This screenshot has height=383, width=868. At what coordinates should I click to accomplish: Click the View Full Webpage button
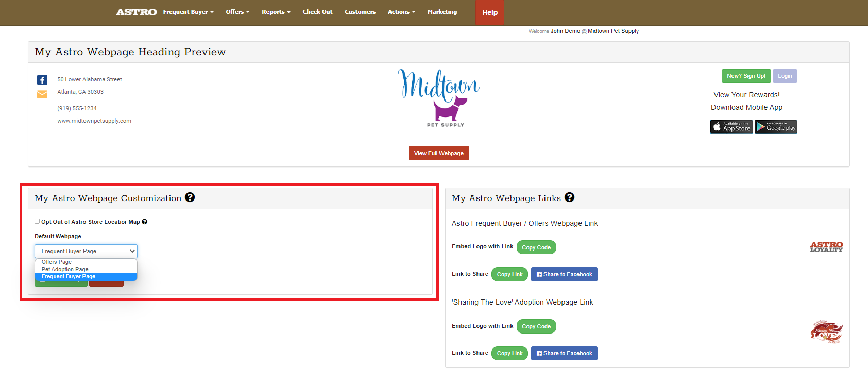438,153
